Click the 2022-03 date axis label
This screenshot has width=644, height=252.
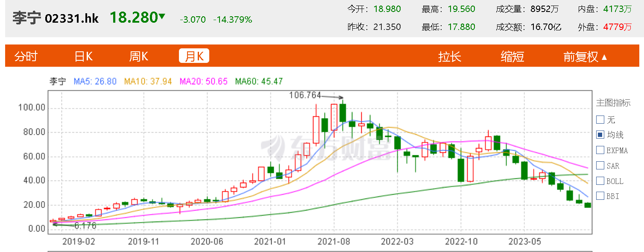point(397,241)
